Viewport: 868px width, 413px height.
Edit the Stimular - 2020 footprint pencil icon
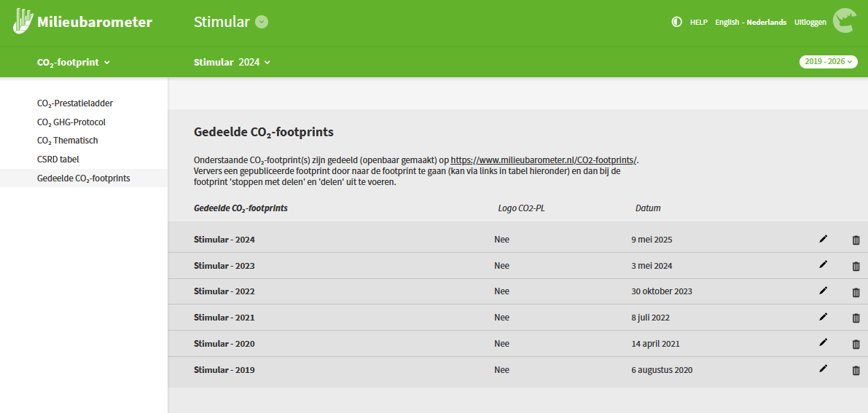coord(823,342)
